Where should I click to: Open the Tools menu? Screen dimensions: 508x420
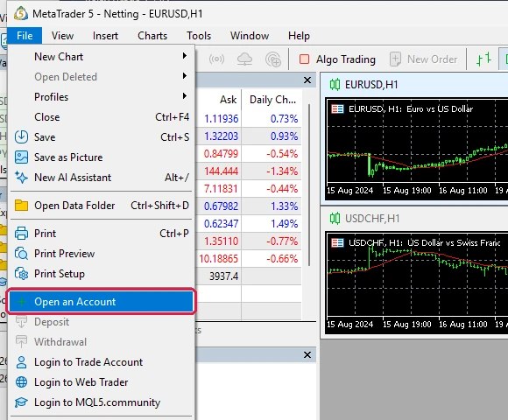[x=199, y=36]
